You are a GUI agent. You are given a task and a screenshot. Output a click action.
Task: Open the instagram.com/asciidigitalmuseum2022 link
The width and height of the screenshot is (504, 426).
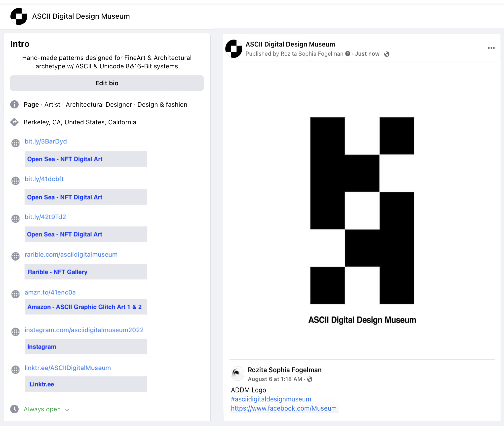pyautogui.click(x=84, y=330)
